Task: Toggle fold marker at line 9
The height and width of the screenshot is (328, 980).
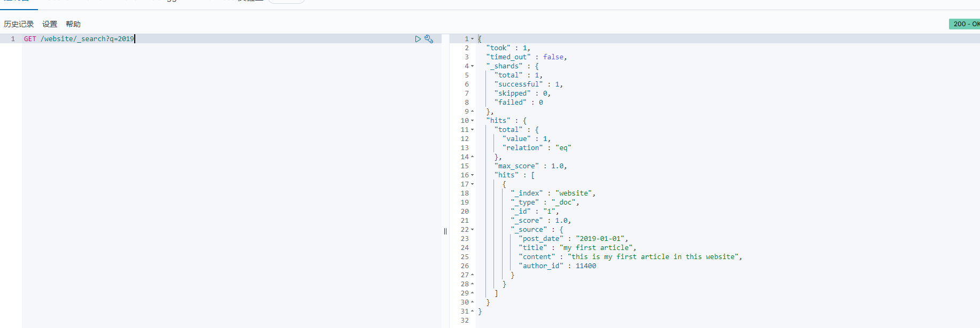Action: pos(473,112)
